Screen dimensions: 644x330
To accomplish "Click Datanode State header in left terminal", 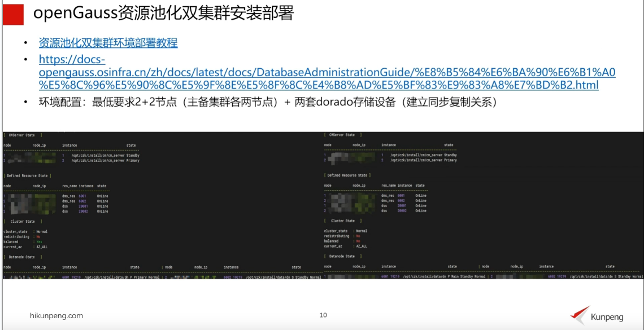I will 22,257.
